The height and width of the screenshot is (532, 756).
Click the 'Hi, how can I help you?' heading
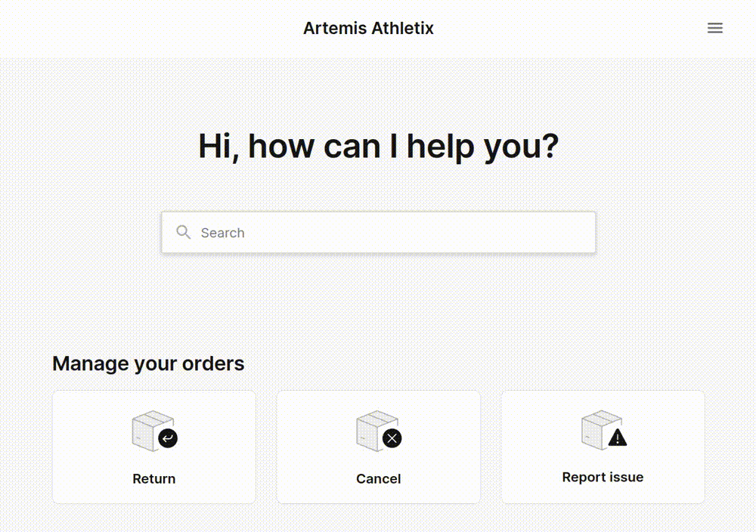[379, 146]
